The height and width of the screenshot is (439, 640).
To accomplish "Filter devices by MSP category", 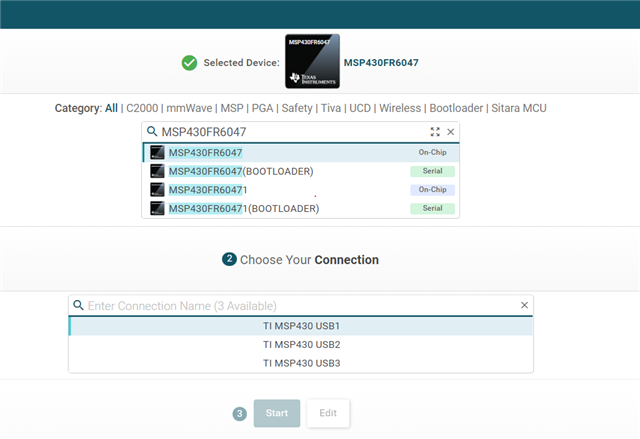I will tap(232, 108).
